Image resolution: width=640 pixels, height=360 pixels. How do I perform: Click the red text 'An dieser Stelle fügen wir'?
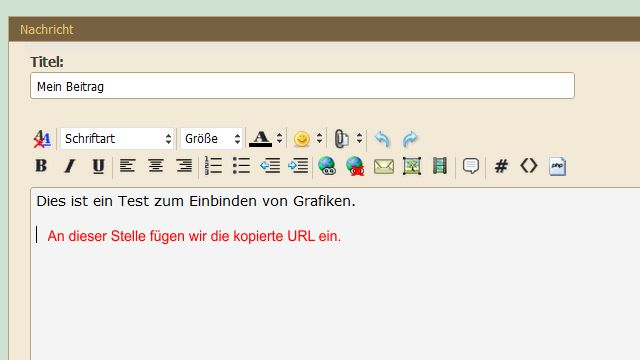click(128, 236)
